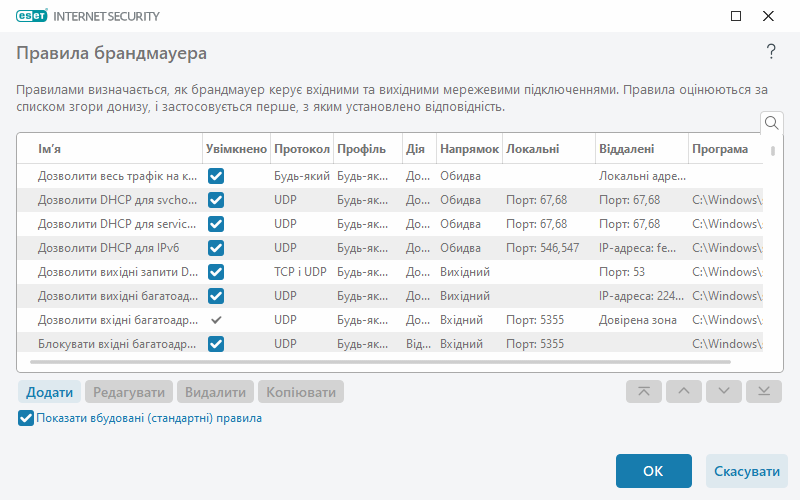
Task: Sort by the 'Увімкнено' column header
Action: [x=236, y=149]
